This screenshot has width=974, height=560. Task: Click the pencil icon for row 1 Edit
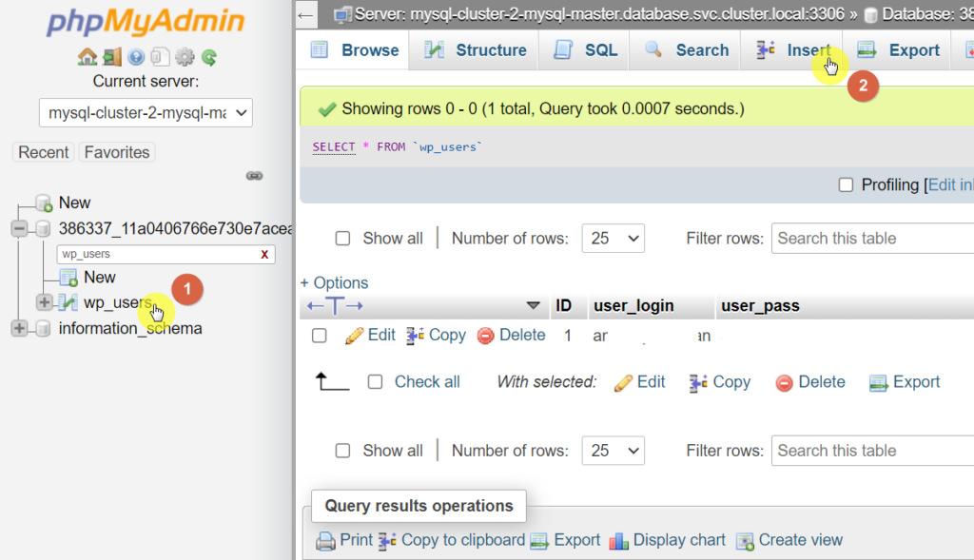click(x=354, y=336)
